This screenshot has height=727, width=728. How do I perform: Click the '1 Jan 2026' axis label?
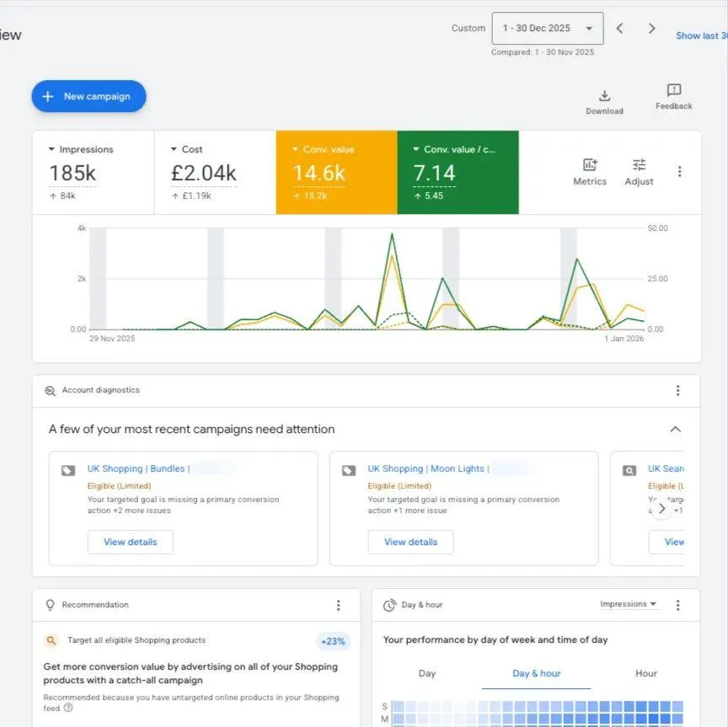pos(624,339)
